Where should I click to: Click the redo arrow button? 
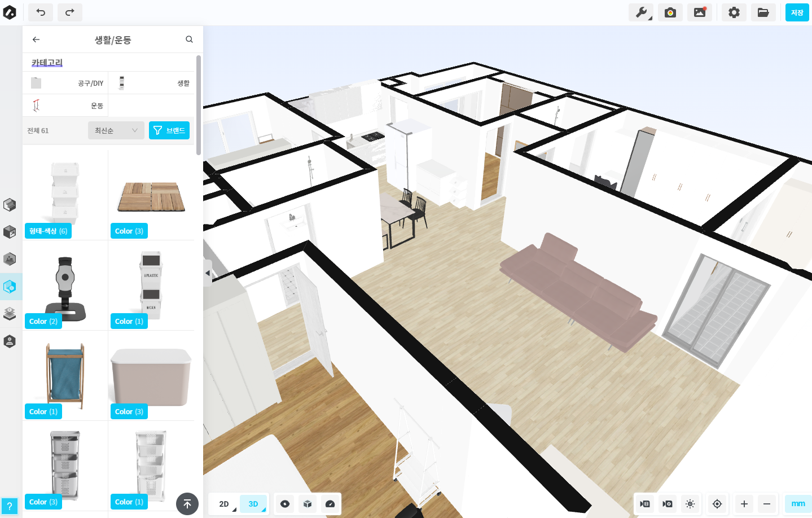(x=70, y=12)
